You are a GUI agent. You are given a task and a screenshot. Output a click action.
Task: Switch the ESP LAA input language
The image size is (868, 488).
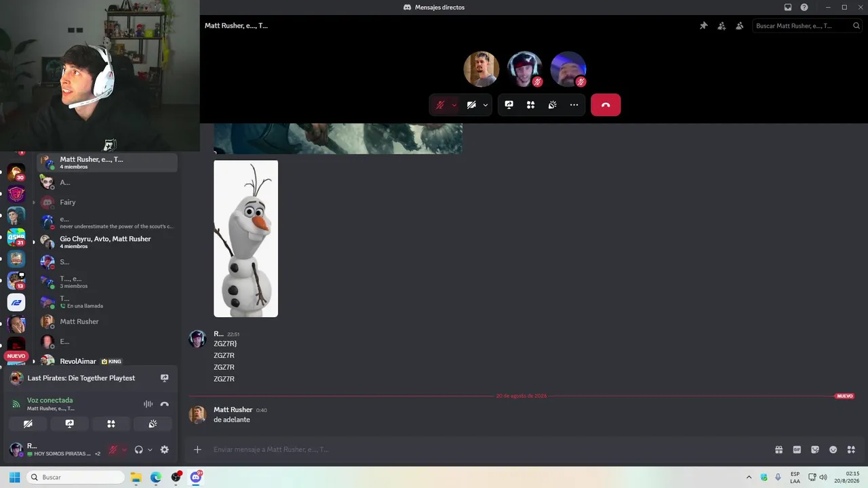click(x=795, y=477)
